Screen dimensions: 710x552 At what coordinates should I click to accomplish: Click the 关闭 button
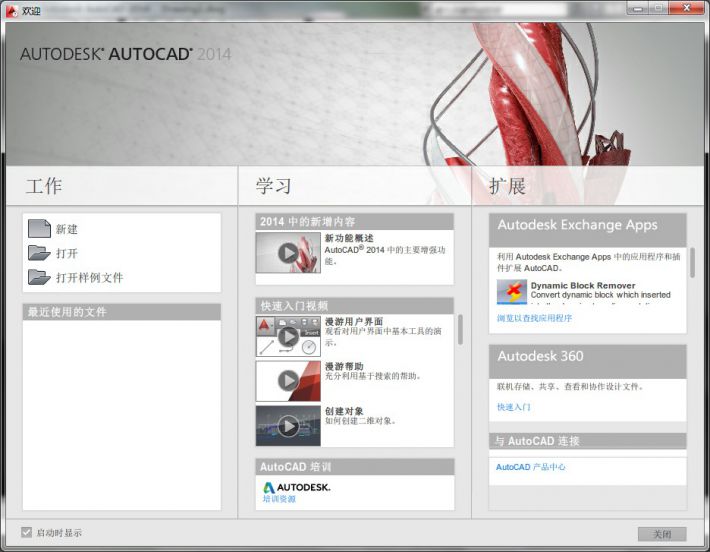click(x=662, y=534)
